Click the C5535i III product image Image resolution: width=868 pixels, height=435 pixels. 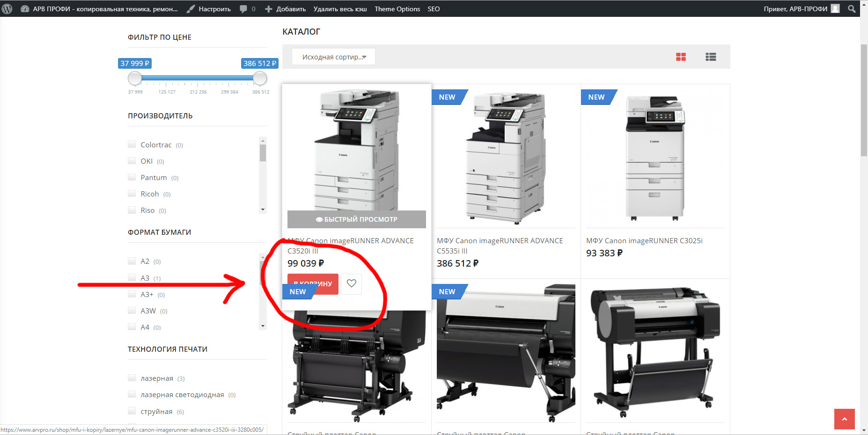[506, 159]
